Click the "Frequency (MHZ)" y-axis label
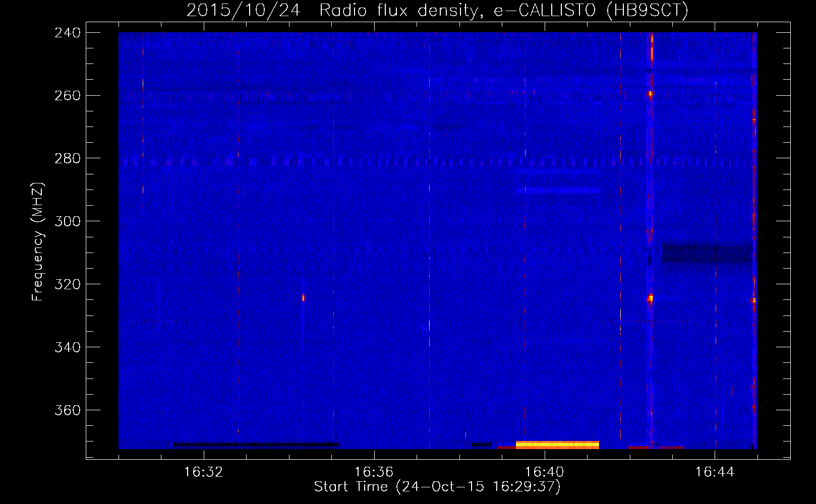 [x=38, y=241]
